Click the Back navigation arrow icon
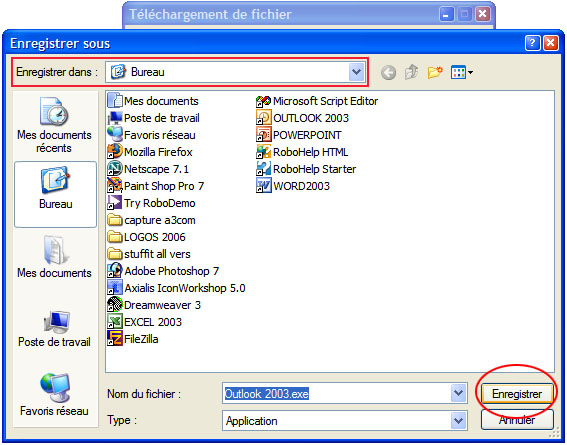 tap(388, 73)
